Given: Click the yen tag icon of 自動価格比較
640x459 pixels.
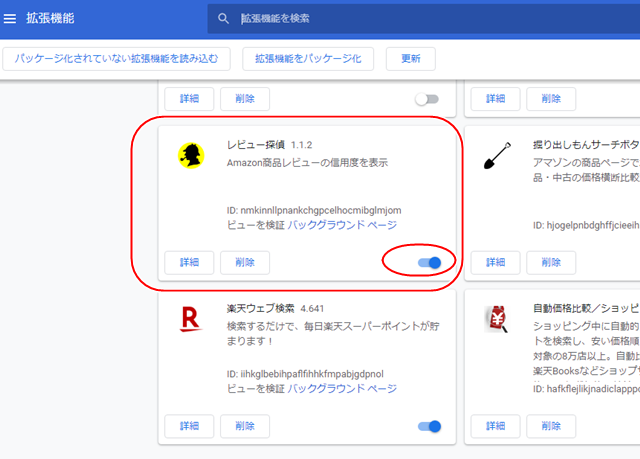Looking at the screenshot, I should point(497,319).
